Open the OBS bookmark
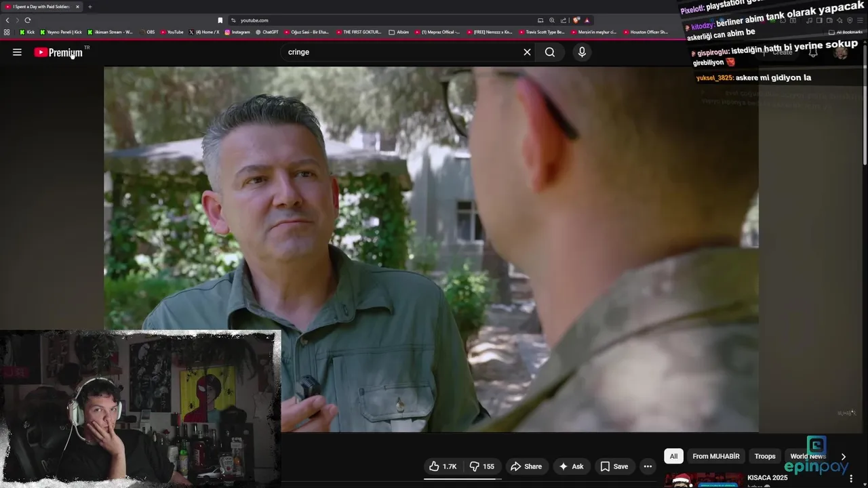This screenshot has height=488, width=868. 147,32
